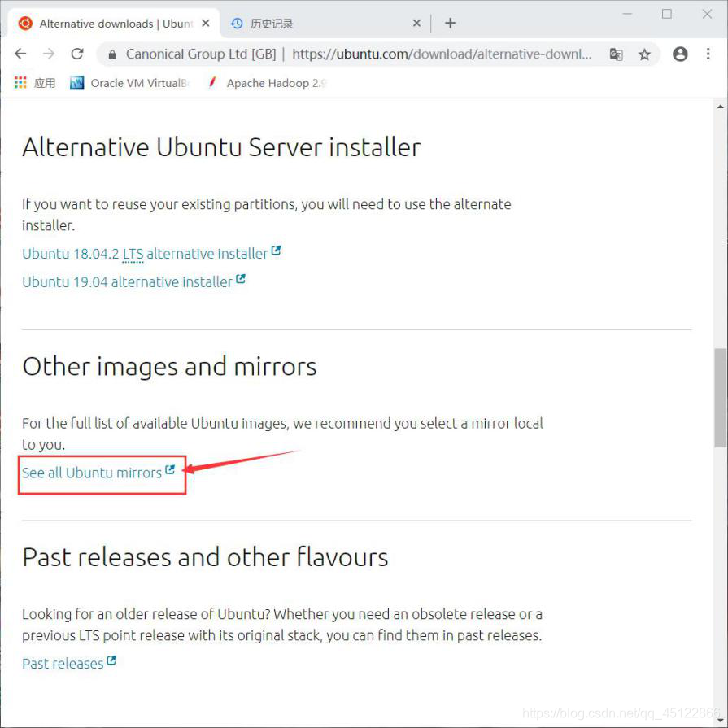Close the 历史记录 tab
The width and height of the screenshot is (728, 728).
click(417, 24)
